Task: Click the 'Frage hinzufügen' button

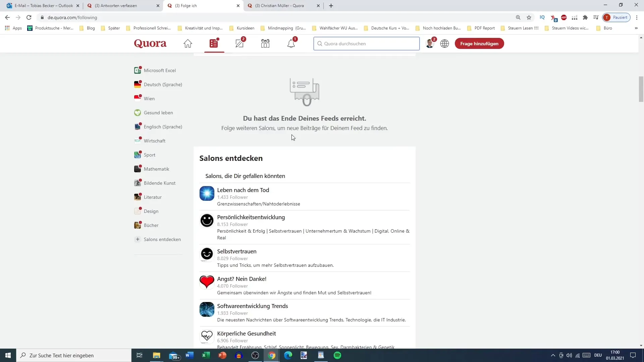Action: 479,43
